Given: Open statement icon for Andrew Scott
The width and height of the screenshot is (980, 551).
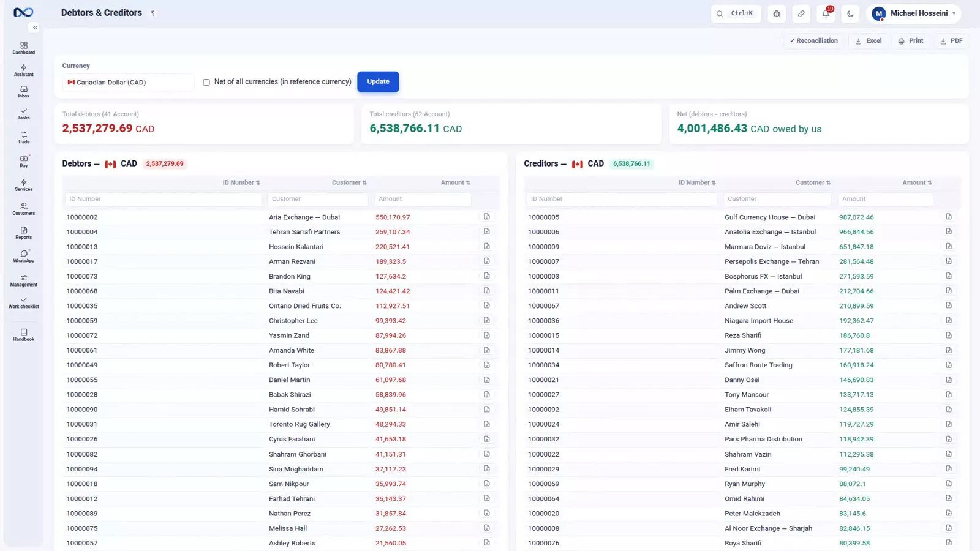Looking at the screenshot, I should coord(949,305).
